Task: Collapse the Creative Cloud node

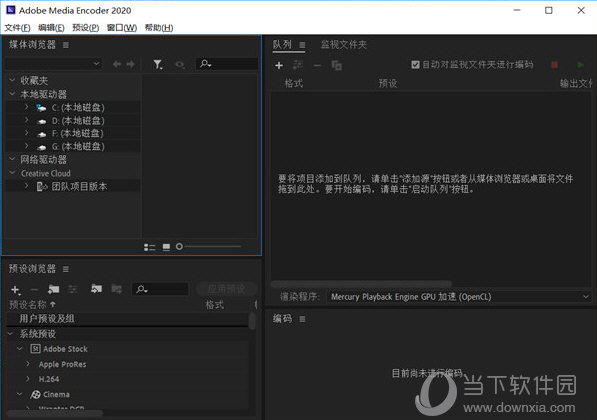Action: [x=12, y=173]
